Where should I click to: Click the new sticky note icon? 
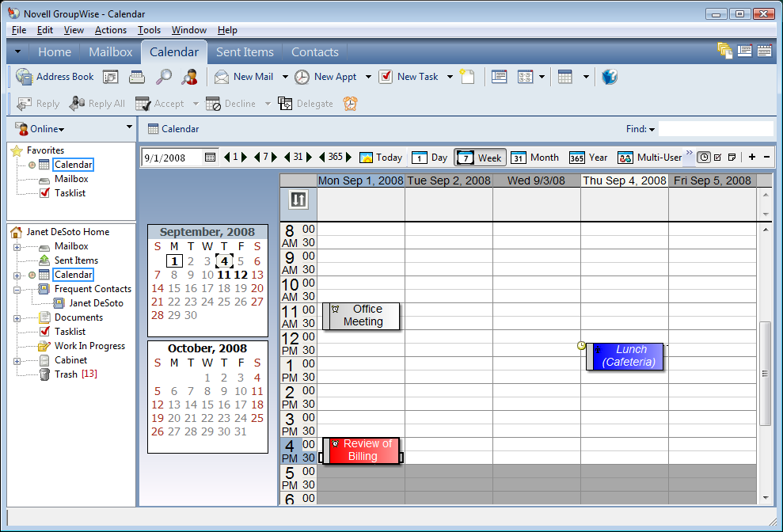(x=467, y=77)
